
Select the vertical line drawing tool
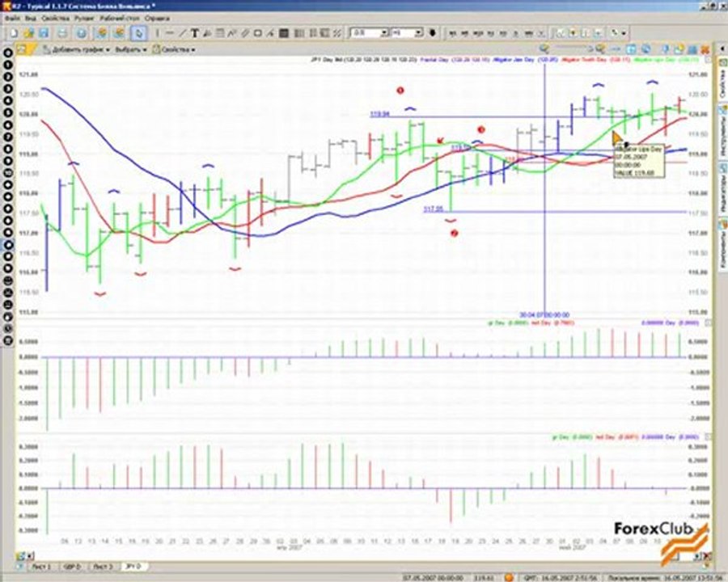[157, 33]
